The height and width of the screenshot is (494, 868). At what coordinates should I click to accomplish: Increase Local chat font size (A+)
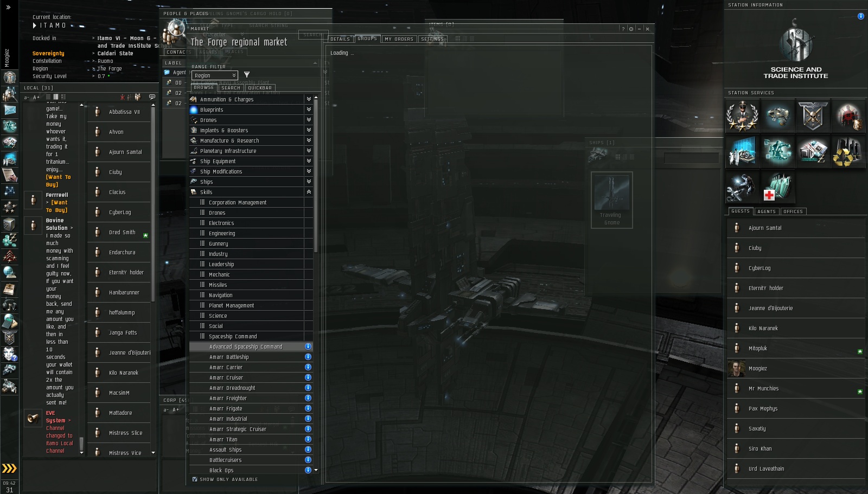tap(36, 98)
